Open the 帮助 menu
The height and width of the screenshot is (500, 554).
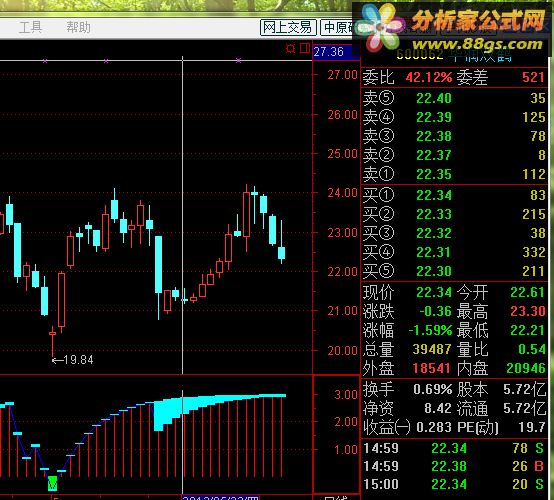[x=78, y=27]
